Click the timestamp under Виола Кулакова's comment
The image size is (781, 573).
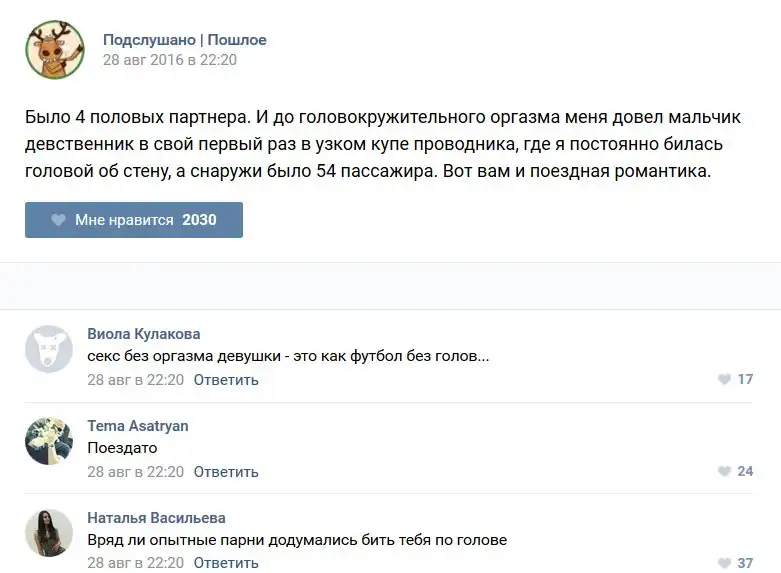pyautogui.click(x=135, y=380)
